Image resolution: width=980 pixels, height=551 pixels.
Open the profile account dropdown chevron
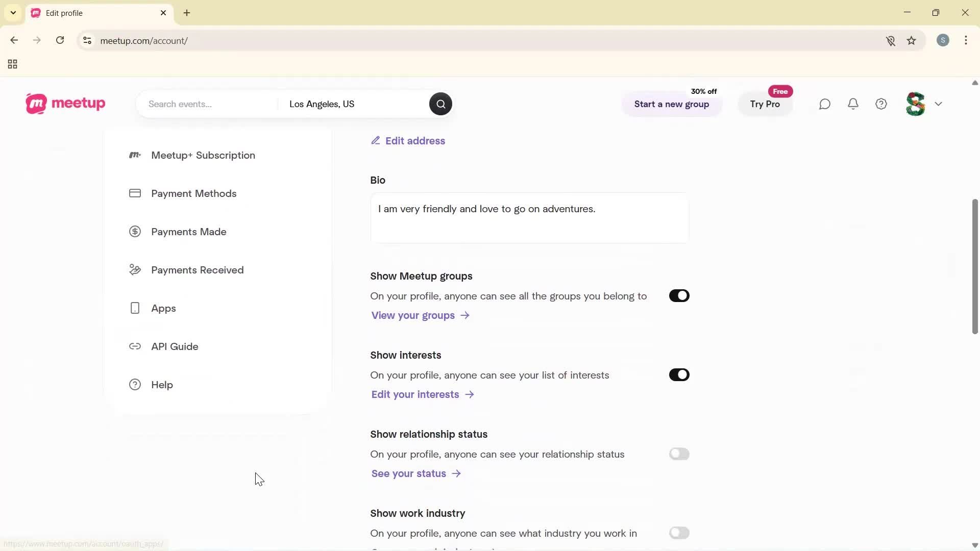939,104
